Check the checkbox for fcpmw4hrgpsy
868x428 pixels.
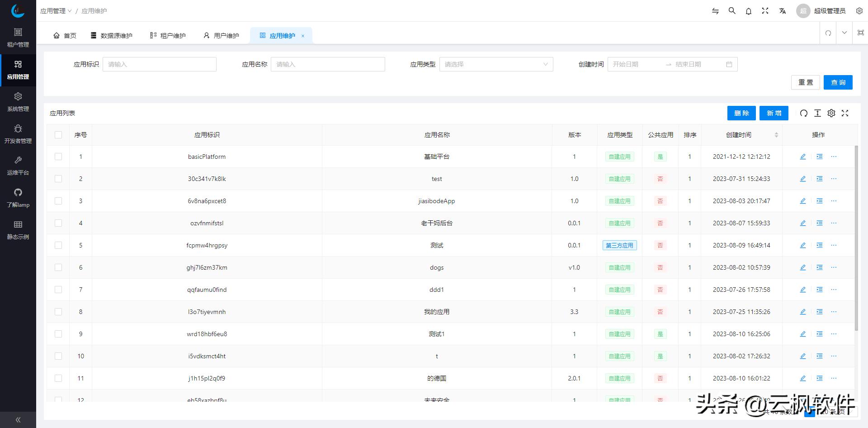coord(58,245)
